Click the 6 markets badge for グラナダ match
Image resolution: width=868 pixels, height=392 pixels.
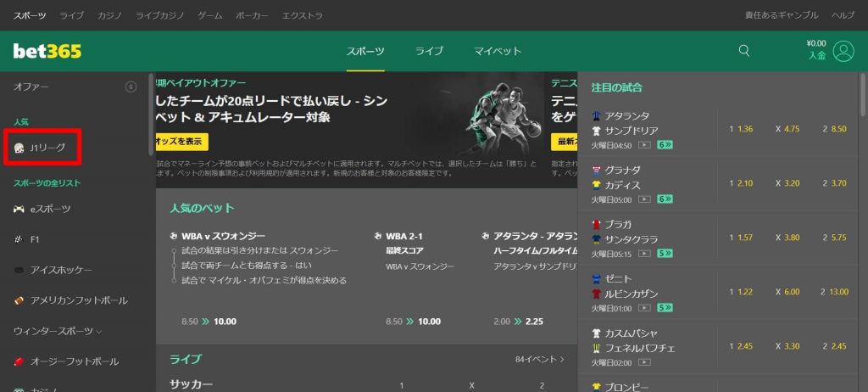tap(665, 199)
